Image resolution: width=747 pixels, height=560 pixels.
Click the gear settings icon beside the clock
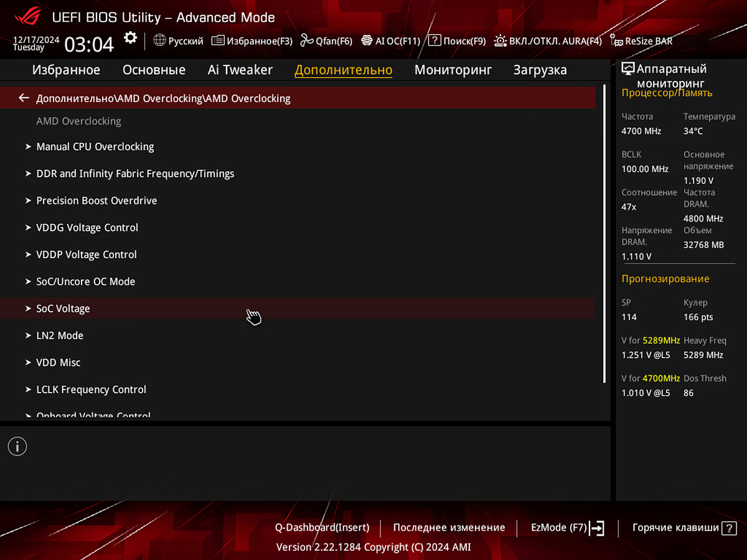pyautogui.click(x=130, y=38)
